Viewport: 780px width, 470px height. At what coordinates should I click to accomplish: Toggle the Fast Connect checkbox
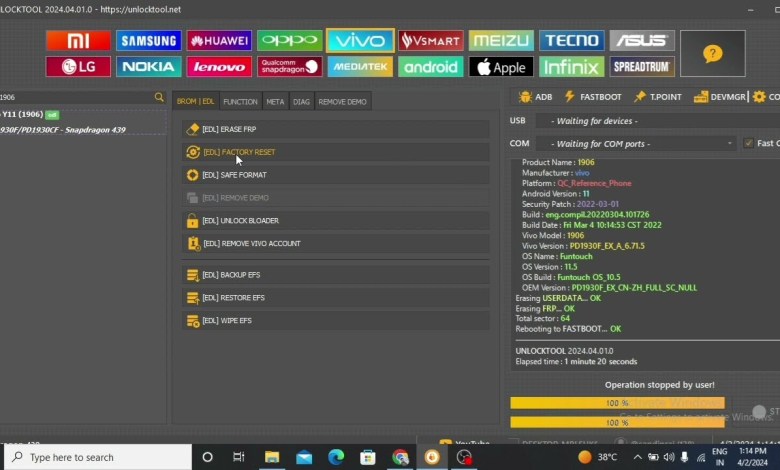coord(748,144)
